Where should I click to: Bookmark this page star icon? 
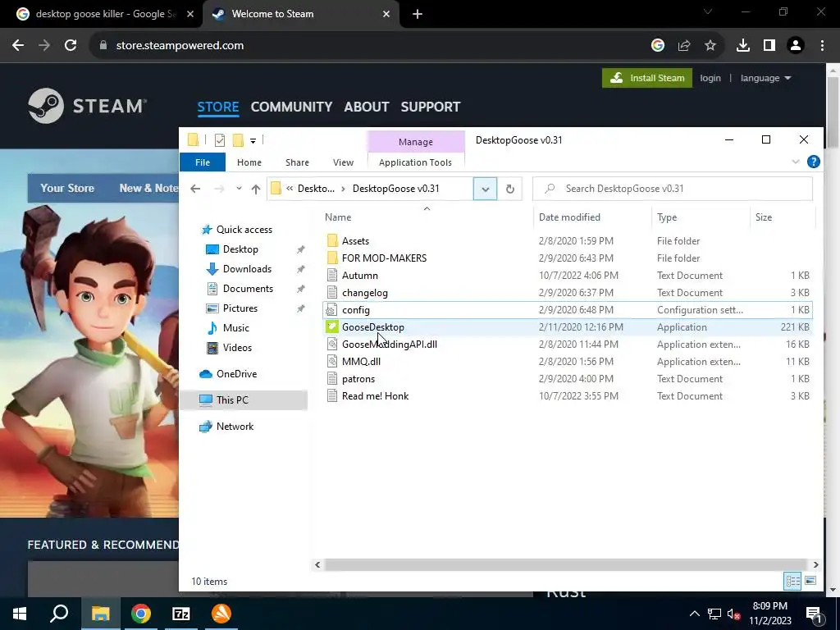click(710, 46)
